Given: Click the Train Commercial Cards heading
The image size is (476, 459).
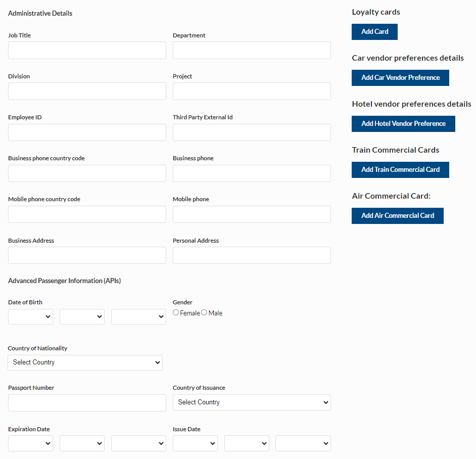Looking at the screenshot, I should click(396, 150).
